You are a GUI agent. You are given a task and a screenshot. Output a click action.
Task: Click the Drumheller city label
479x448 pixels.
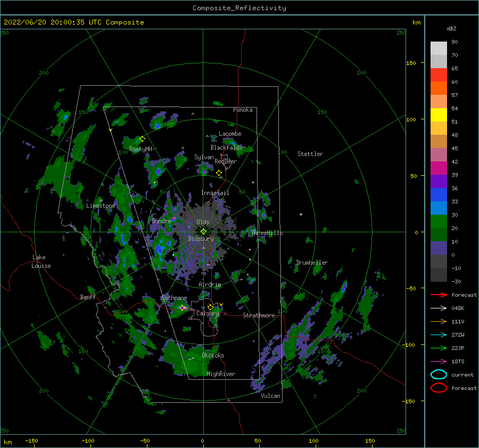point(311,263)
